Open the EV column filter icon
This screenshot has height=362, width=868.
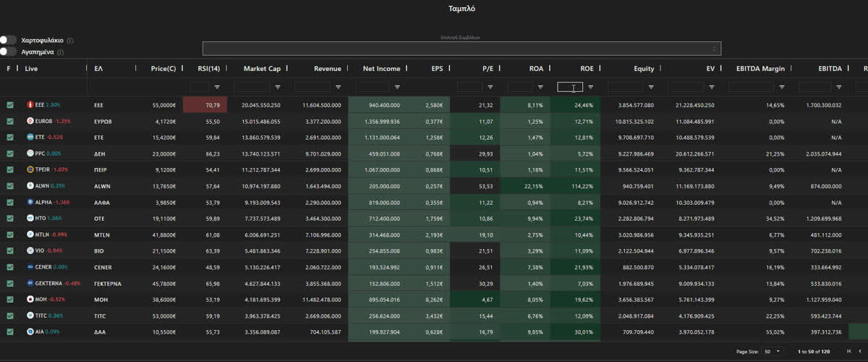[712, 87]
